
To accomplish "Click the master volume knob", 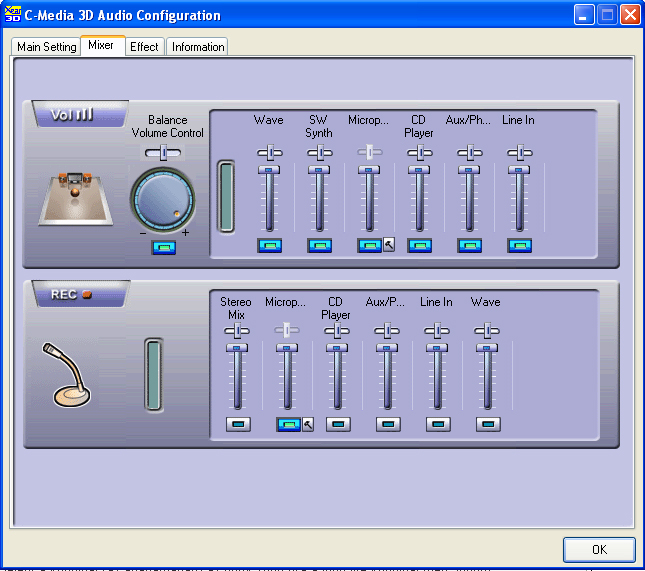I will [x=163, y=200].
